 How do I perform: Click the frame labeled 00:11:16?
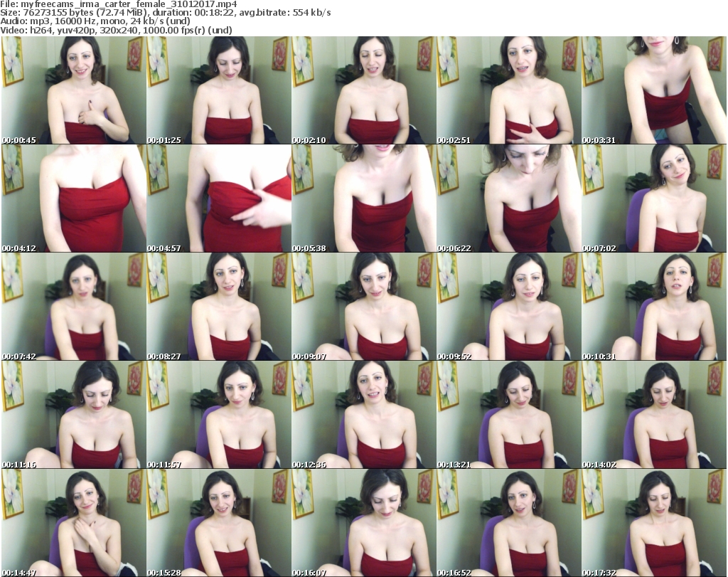[73, 415]
